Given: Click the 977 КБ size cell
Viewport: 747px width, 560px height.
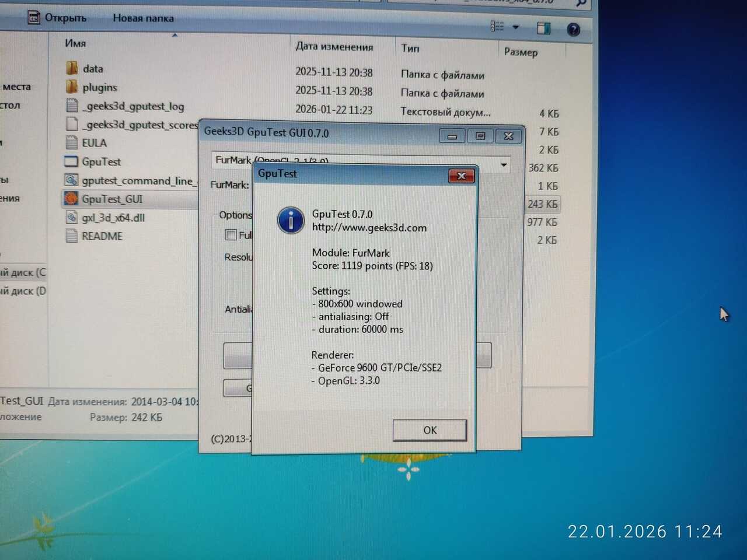Looking at the screenshot, I should [x=542, y=222].
